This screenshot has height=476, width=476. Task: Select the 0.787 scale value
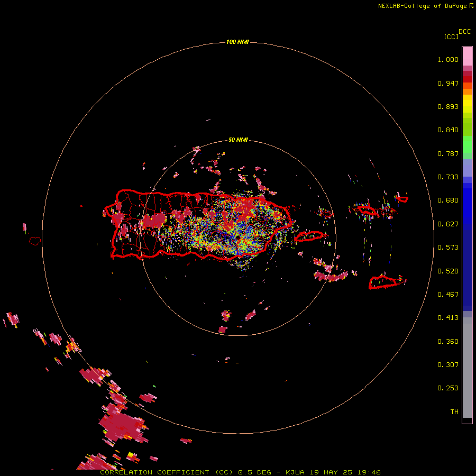pyautogui.click(x=448, y=153)
